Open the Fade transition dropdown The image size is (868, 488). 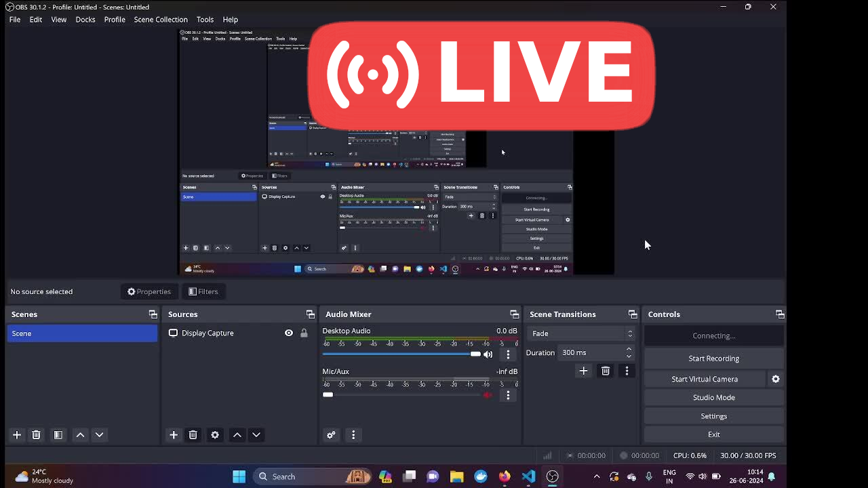[581, 333]
